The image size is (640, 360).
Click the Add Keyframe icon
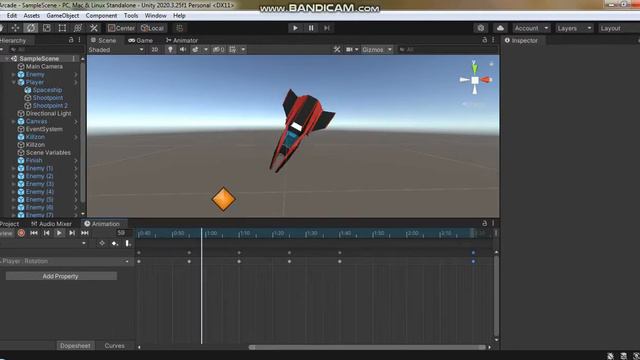click(115, 244)
